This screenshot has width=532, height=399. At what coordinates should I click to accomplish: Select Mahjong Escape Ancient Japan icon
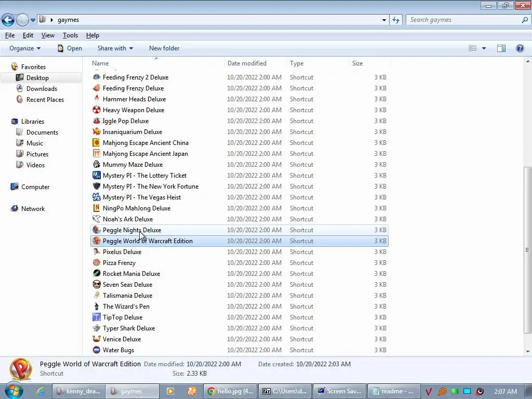pos(97,153)
